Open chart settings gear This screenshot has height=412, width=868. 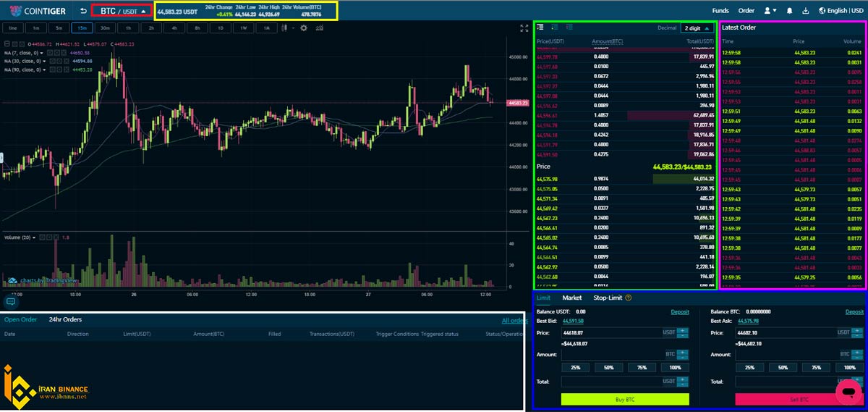tap(303, 28)
